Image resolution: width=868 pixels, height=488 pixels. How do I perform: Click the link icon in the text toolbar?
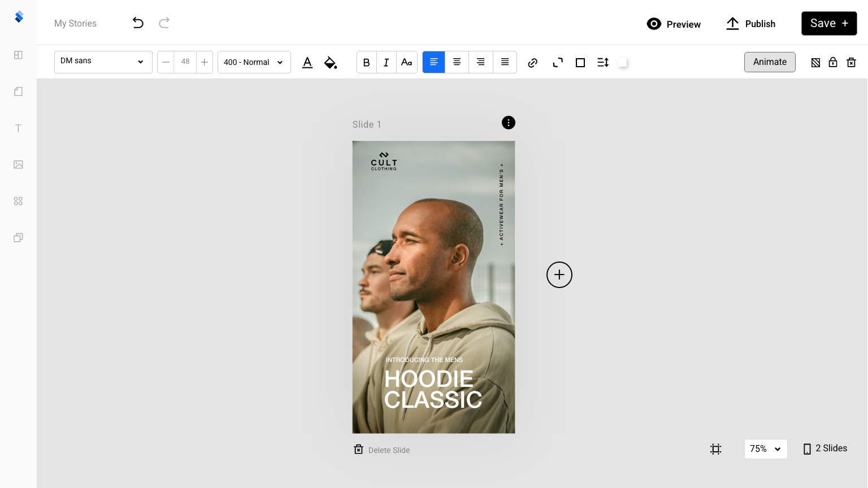[x=532, y=62]
